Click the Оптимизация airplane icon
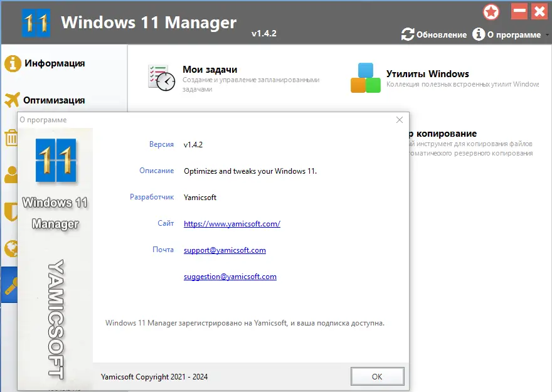The height and width of the screenshot is (392, 552). (12, 100)
